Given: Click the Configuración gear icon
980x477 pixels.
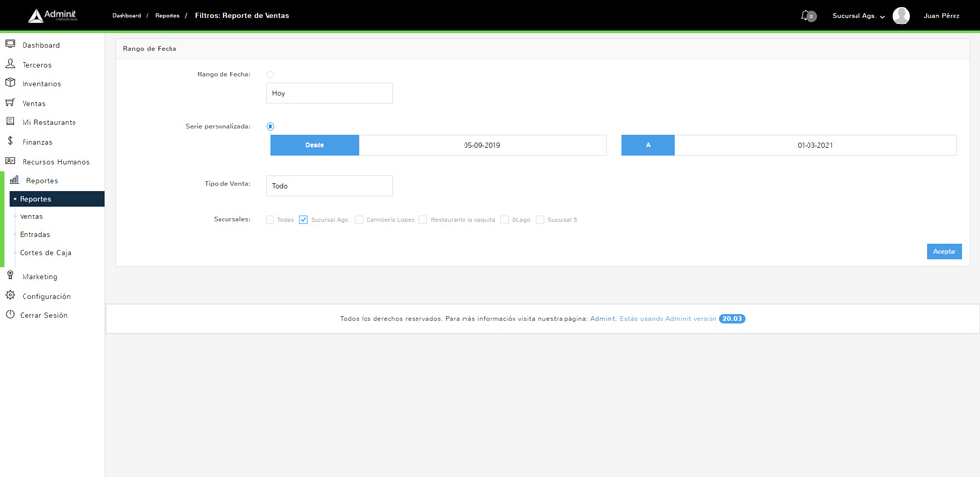Looking at the screenshot, I should tap(10, 296).
